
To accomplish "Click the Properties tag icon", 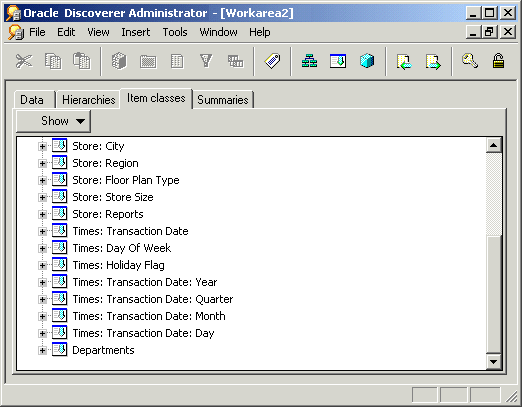I will click(x=272, y=61).
